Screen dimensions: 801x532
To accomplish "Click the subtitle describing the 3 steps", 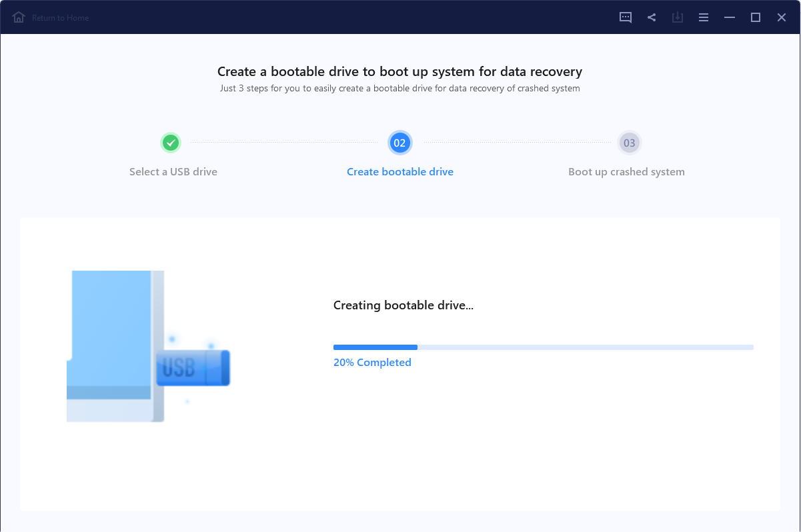I will tap(400, 88).
